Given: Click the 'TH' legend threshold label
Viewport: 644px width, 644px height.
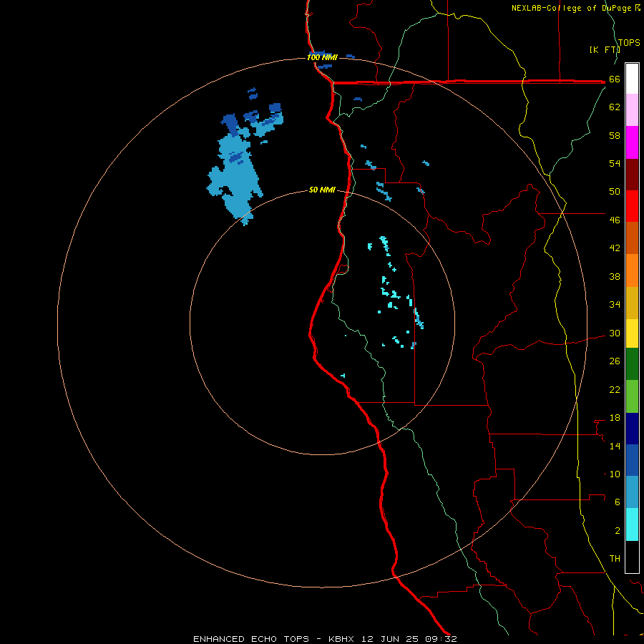Looking at the screenshot, I should (x=615, y=559).
